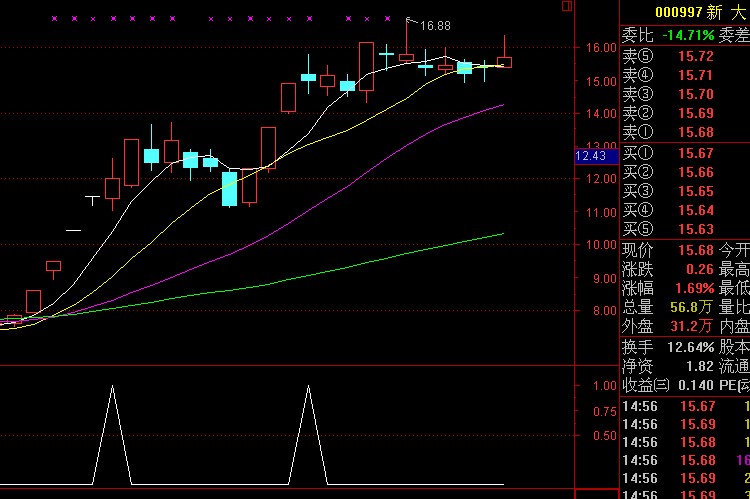750x499 pixels.
Task: Click the 14.00 price axis label
Action: point(601,114)
